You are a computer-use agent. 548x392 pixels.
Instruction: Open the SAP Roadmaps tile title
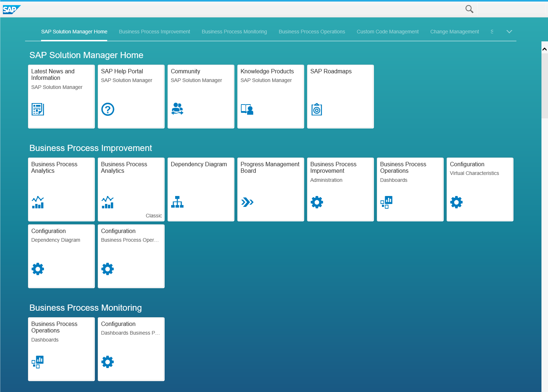coord(331,72)
